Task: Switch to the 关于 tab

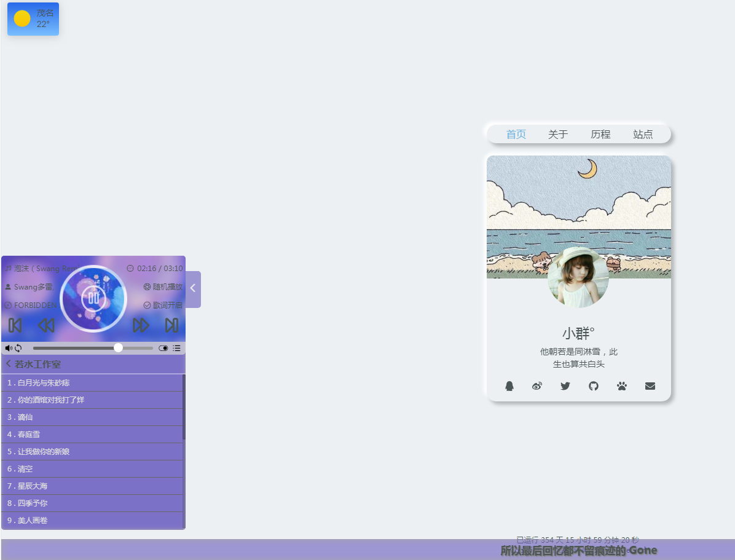Action: (x=558, y=134)
